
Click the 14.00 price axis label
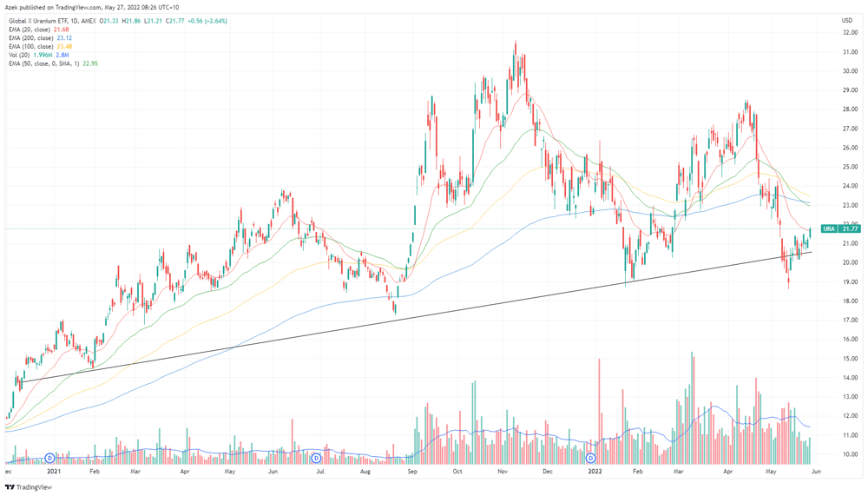(850, 378)
